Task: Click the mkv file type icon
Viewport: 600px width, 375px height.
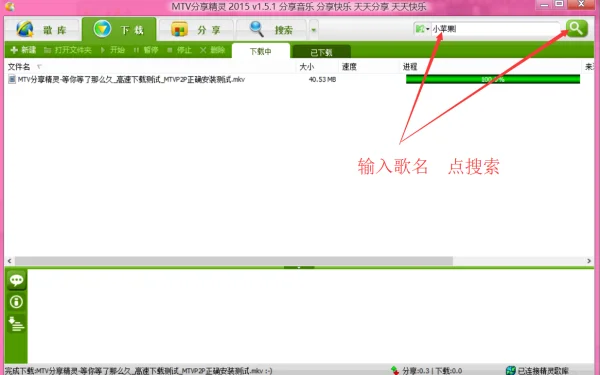Action: [12, 79]
